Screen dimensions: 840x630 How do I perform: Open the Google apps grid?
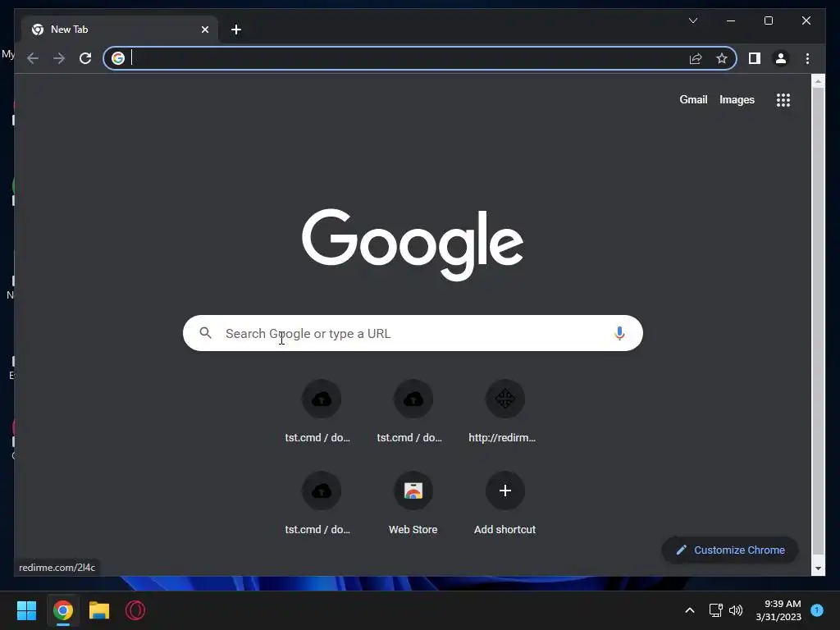tap(783, 99)
